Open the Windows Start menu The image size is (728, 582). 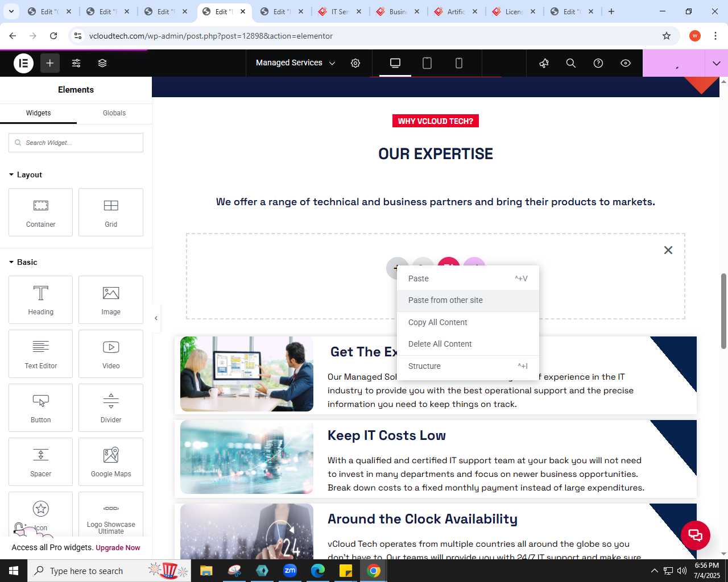point(14,571)
